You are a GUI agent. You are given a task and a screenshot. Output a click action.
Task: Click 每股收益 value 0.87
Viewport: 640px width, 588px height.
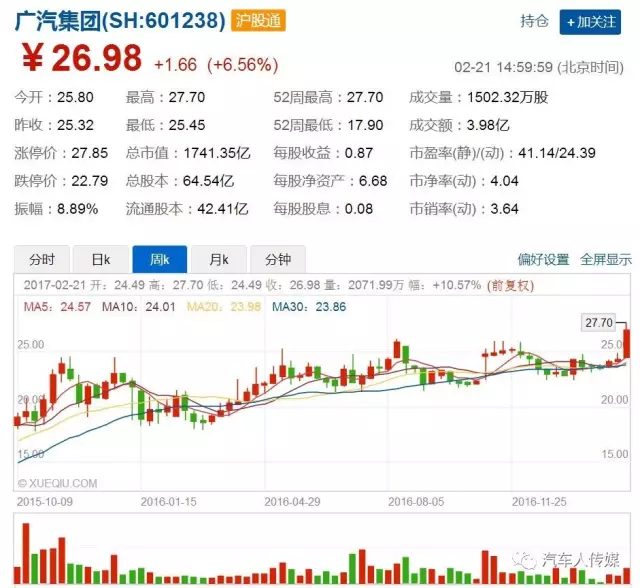359,153
